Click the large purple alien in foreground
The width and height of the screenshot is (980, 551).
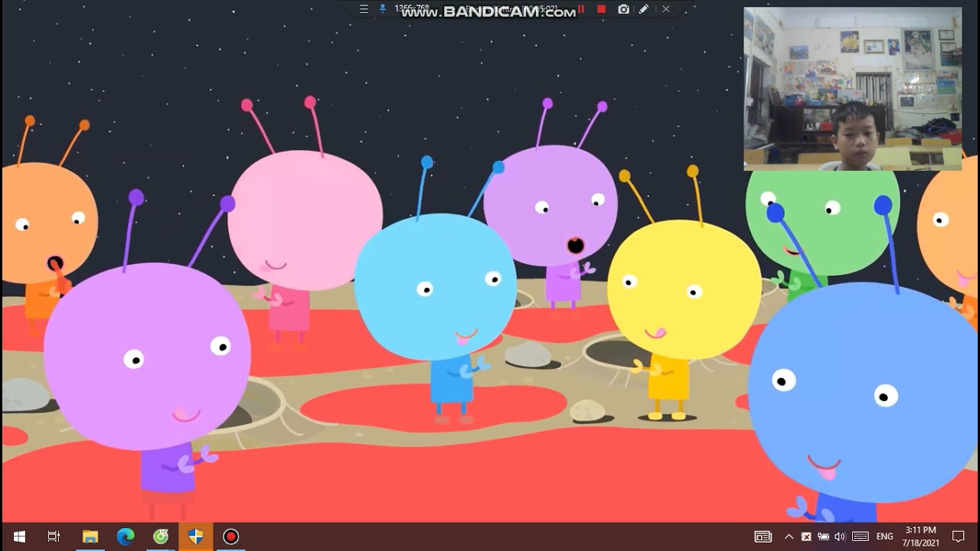(x=147, y=357)
